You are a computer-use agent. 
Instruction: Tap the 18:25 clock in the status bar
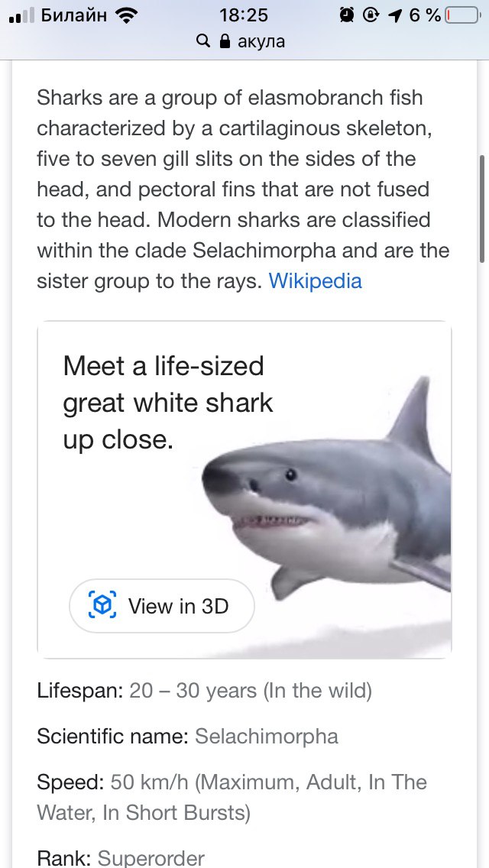coord(244,15)
